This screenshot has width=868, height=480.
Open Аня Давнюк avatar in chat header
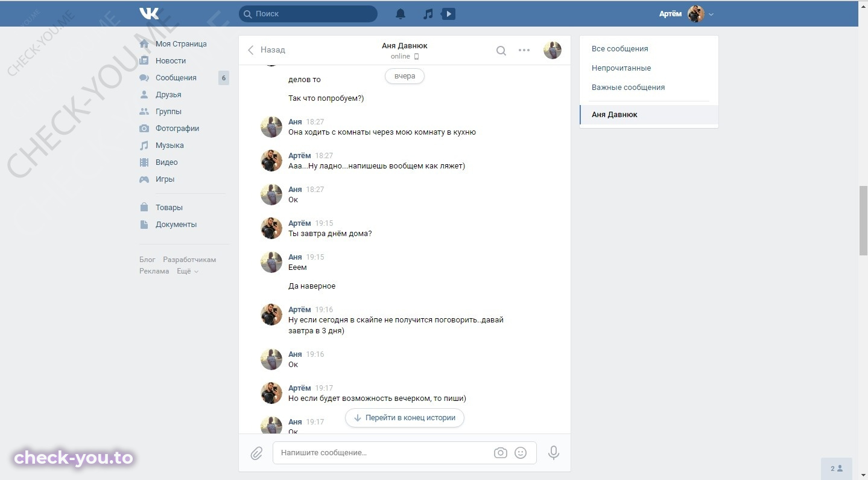pos(553,50)
